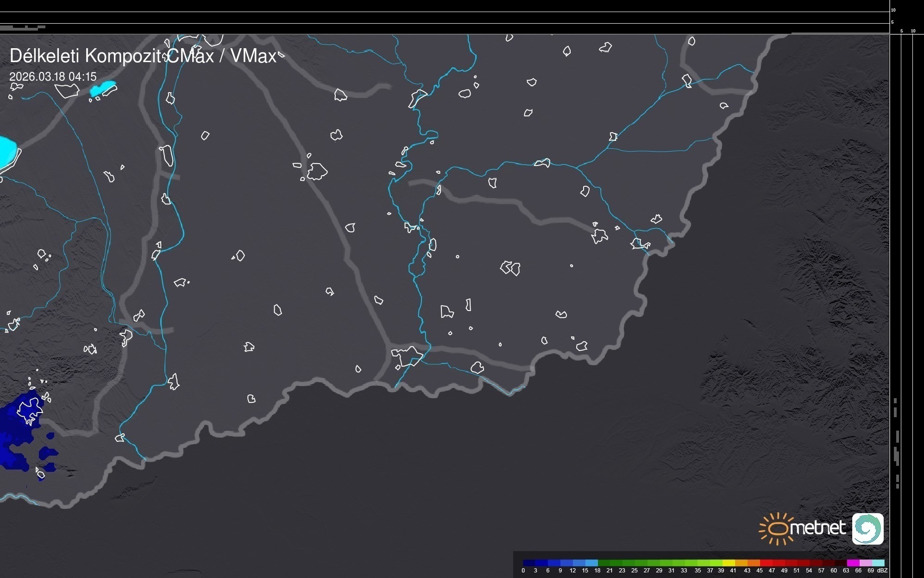Click the orange metnet sun logo
This screenshot has width=924, height=578.
(x=778, y=528)
